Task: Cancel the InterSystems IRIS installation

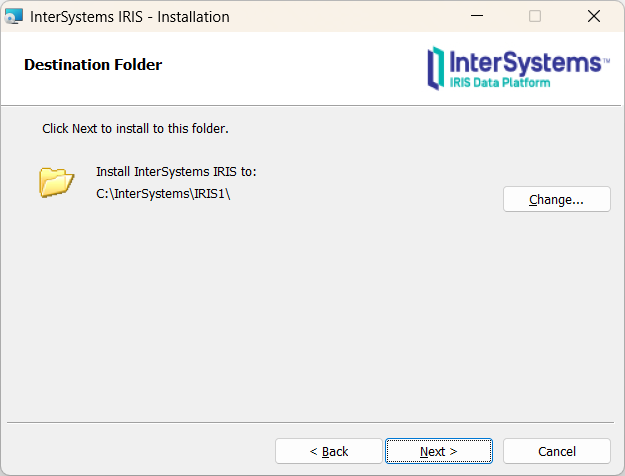Action: (x=556, y=451)
